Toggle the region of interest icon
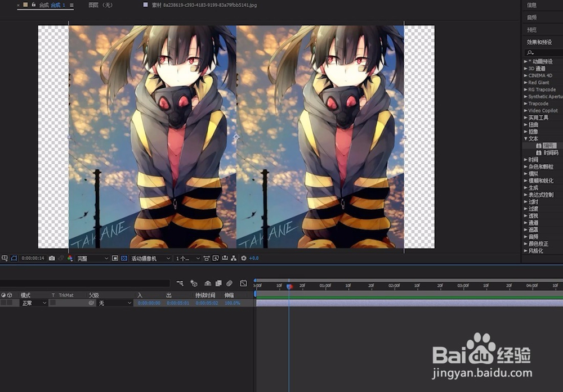The image size is (563, 392). pos(115,258)
